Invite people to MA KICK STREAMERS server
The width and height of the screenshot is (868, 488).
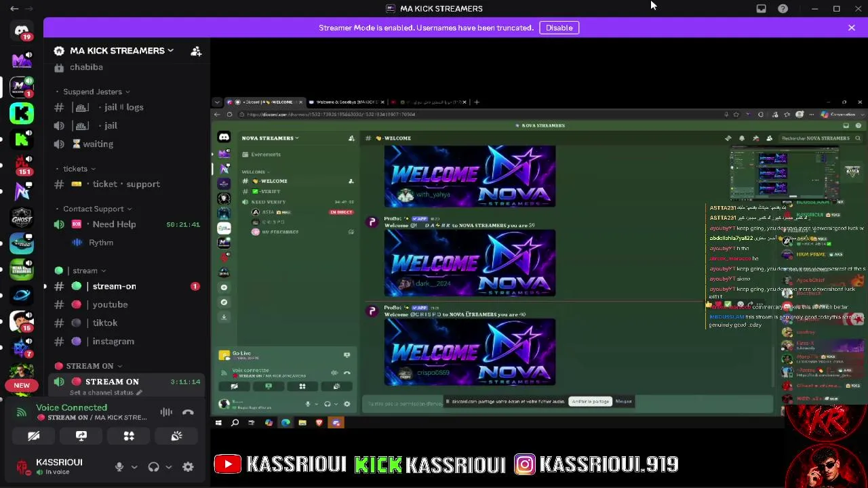click(196, 51)
